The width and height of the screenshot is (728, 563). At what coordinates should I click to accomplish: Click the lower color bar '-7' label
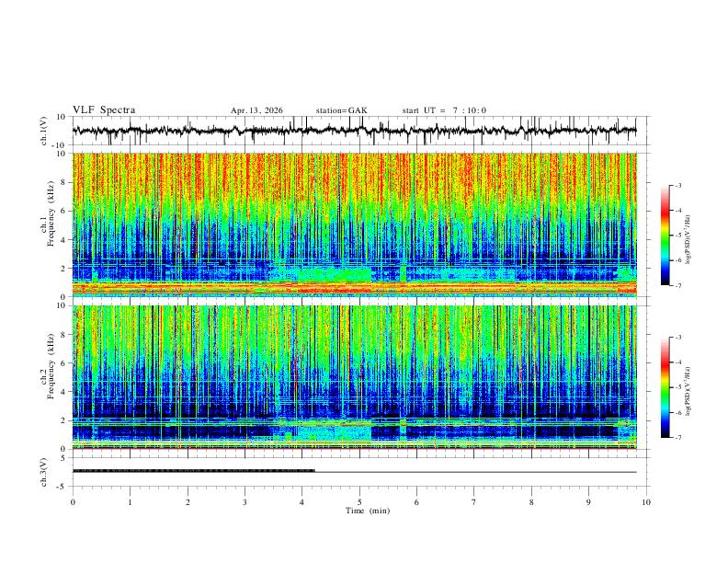click(677, 437)
